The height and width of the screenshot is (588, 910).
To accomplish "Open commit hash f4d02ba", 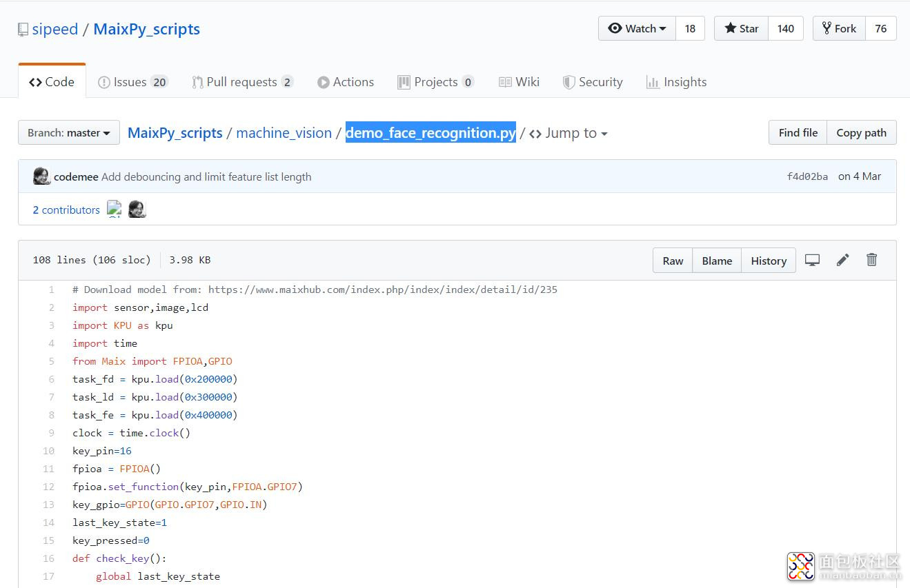I will point(807,176).
